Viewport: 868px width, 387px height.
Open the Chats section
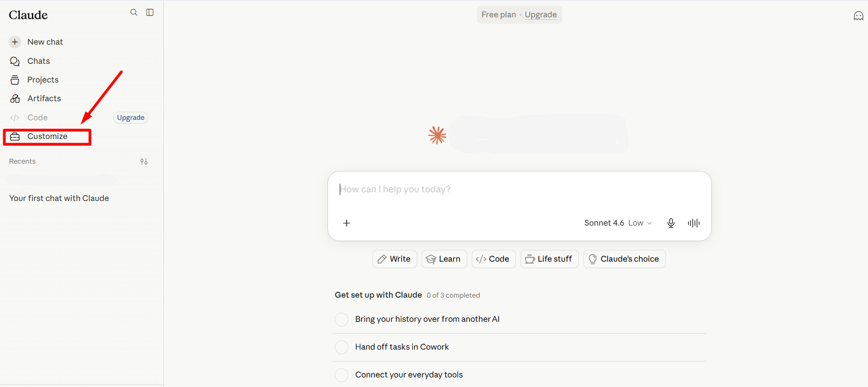(39, 61)
